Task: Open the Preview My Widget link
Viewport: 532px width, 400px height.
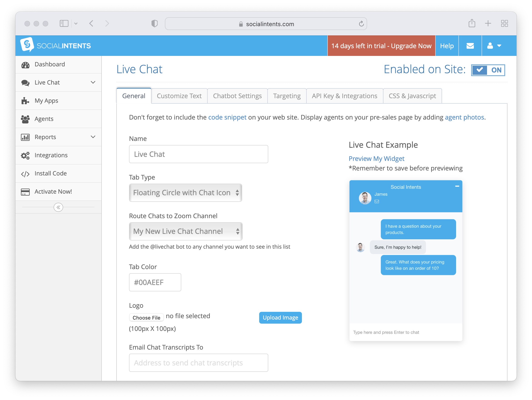Action: point(376,159)
